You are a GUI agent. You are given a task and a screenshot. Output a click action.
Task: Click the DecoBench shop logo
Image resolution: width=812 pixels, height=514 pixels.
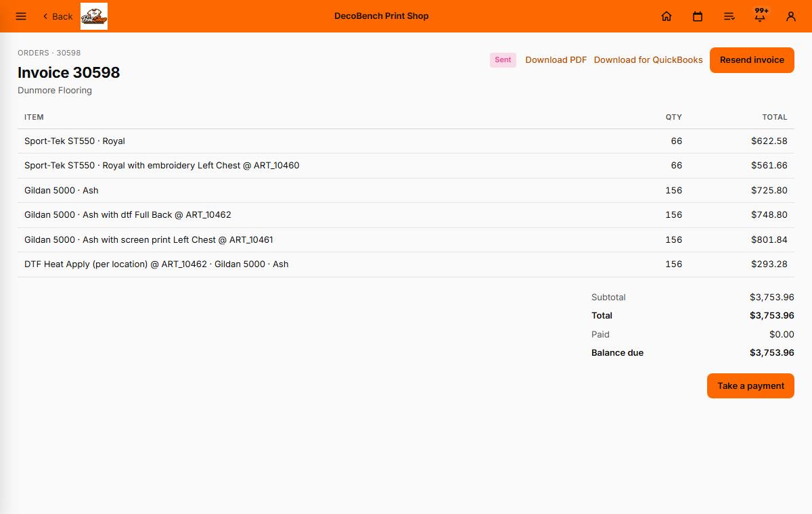tap(94, 16)
